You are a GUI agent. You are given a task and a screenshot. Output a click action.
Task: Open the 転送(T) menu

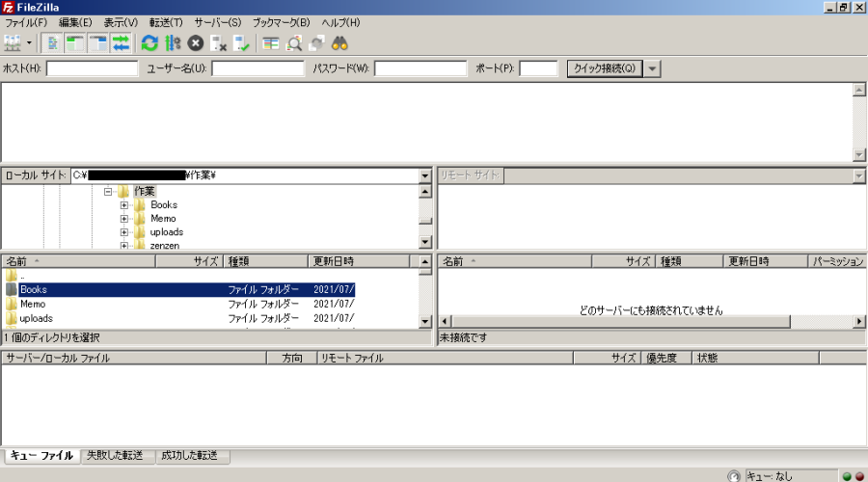pos(166,23)
